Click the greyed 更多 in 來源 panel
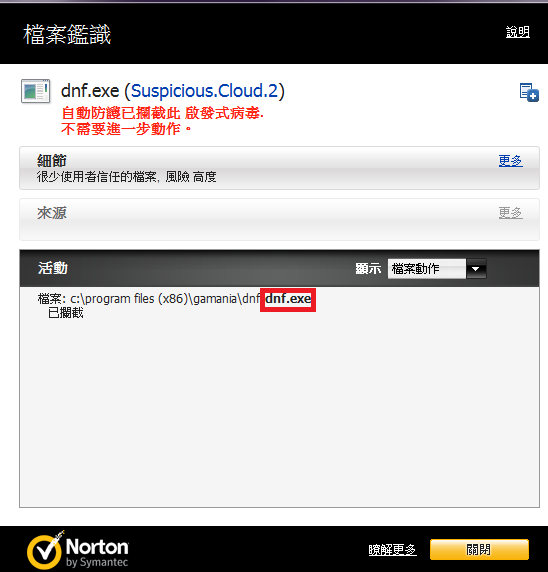548x572 pixels. 510,213
